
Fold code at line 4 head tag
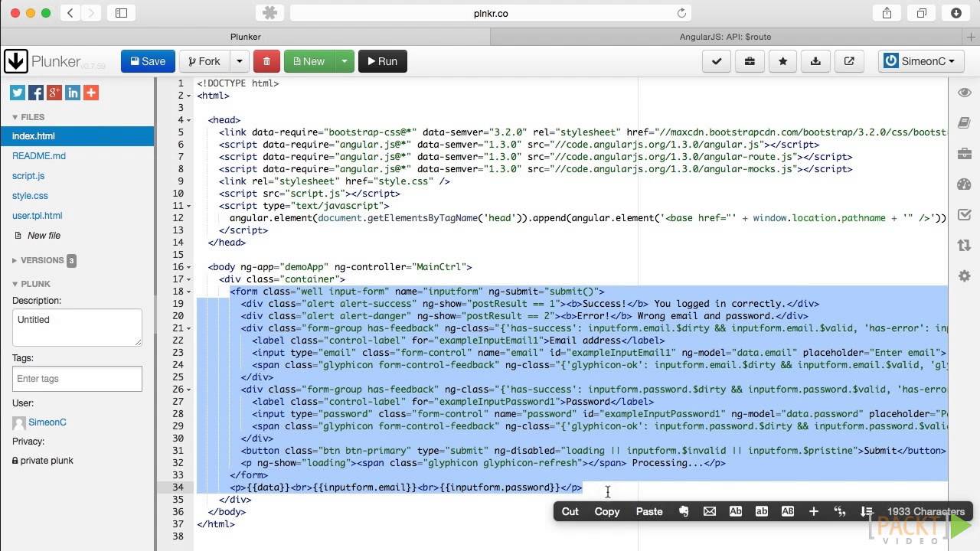(x=189, y=120)
